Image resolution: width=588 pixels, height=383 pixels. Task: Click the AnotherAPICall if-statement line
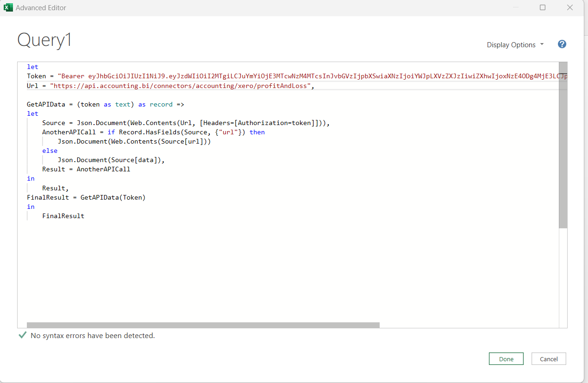(153, 132)
